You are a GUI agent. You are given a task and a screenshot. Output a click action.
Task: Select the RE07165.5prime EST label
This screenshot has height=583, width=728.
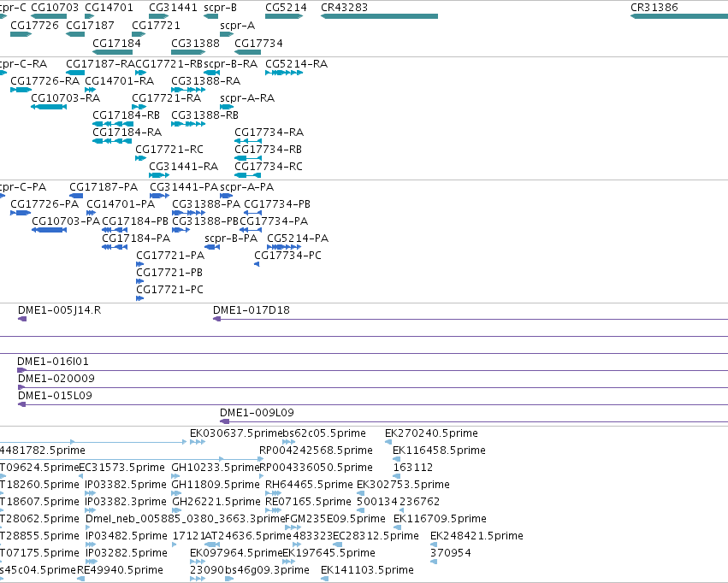click(308, 503)
